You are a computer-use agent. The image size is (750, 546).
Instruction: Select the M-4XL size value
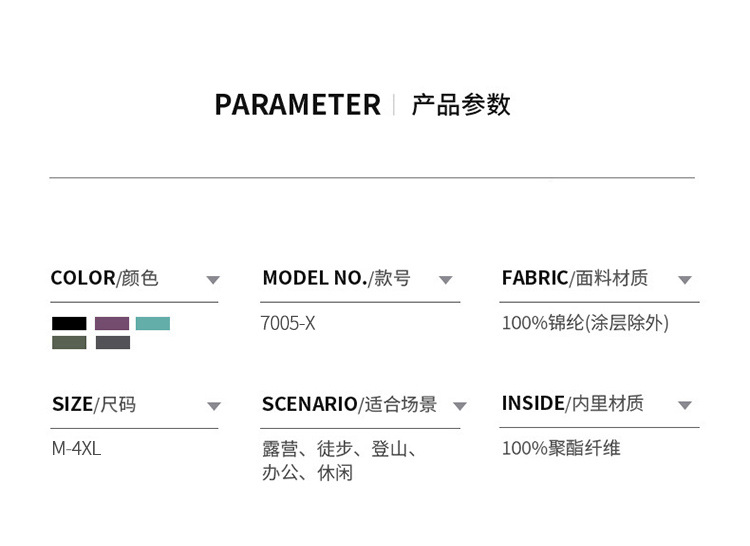coord(76,448)
